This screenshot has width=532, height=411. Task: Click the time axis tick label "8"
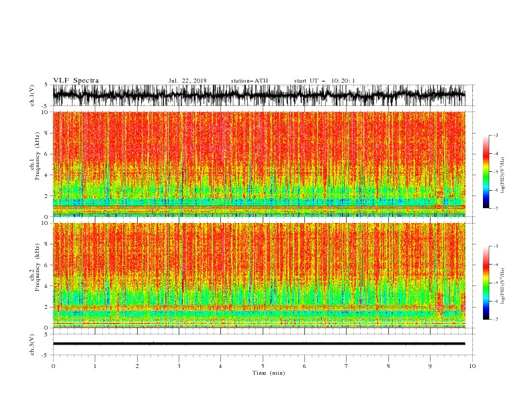(x=388, y=366)
